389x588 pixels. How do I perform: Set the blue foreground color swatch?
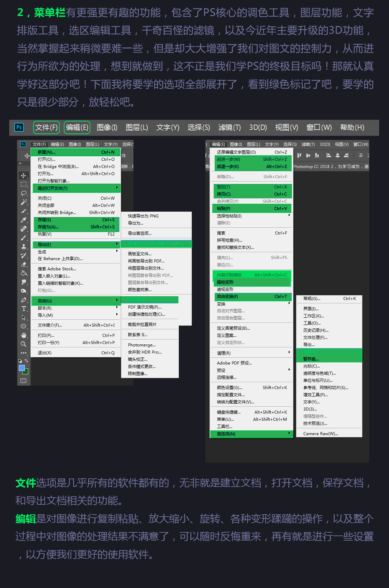pos(22,368)
